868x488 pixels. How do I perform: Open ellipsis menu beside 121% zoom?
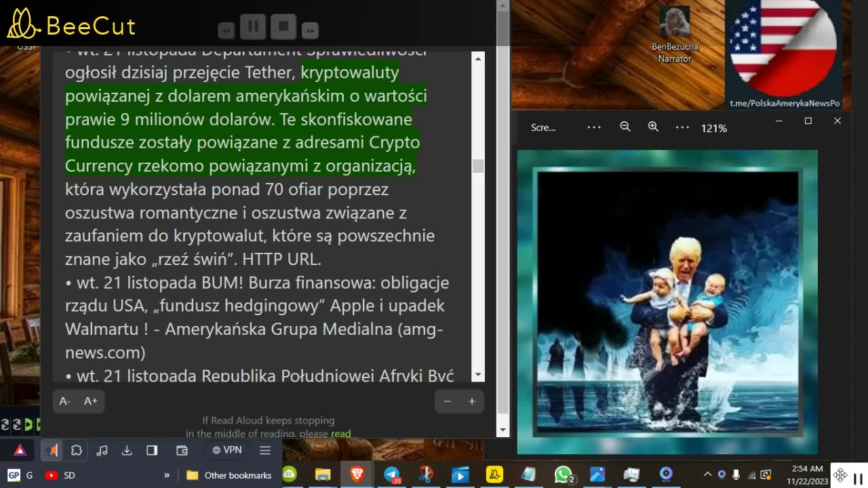tap(682, 127)
